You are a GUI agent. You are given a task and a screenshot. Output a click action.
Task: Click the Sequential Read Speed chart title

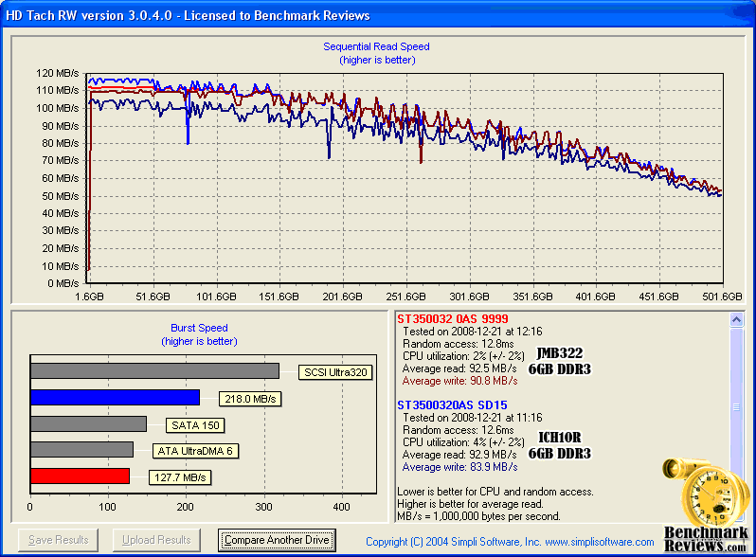click(376, 46)
